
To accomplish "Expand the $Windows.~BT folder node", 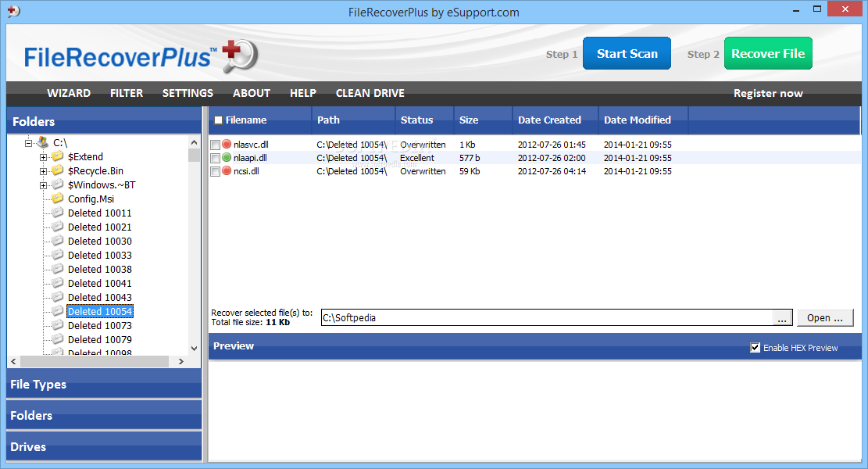I will pyautogui.click(x=44, y=185).
